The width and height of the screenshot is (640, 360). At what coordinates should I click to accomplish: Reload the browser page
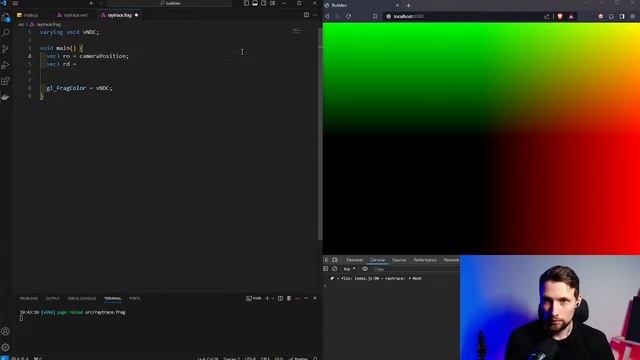[x=349, y=16]
